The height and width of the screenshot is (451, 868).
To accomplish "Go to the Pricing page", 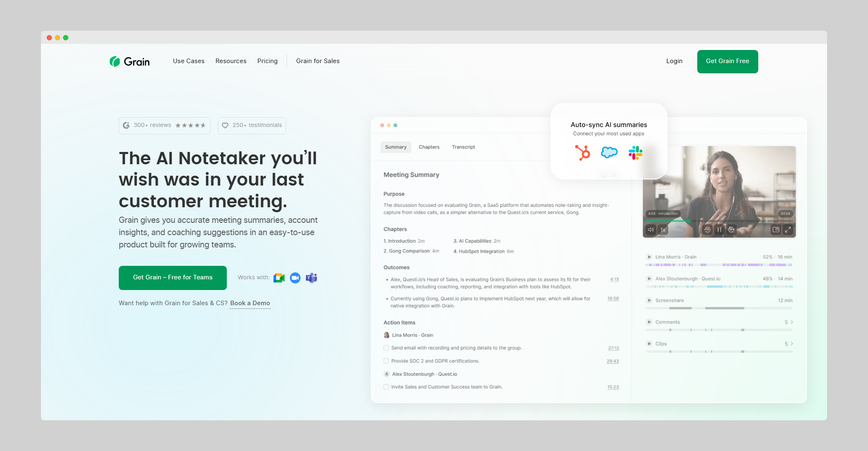I will click(x=267, y=61).
